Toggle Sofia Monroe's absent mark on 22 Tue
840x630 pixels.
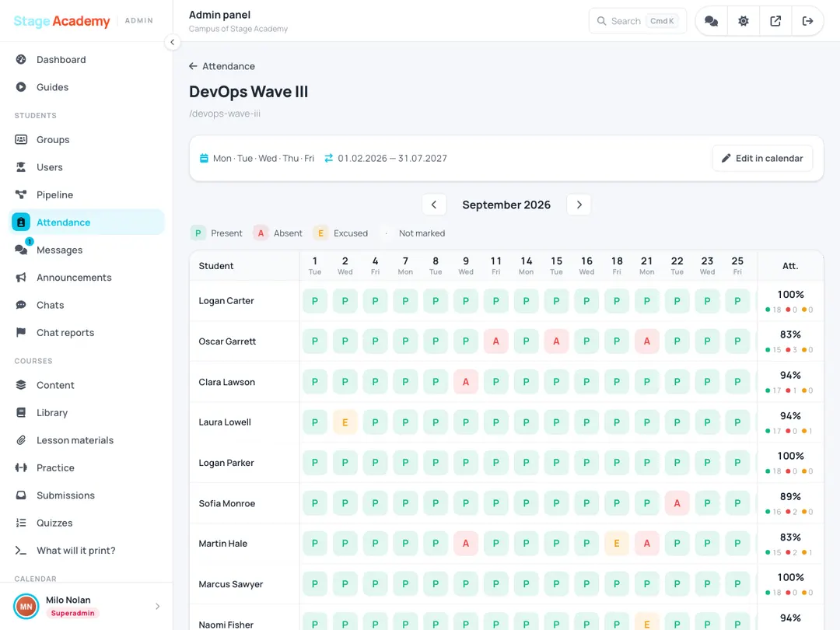point(677,503)
